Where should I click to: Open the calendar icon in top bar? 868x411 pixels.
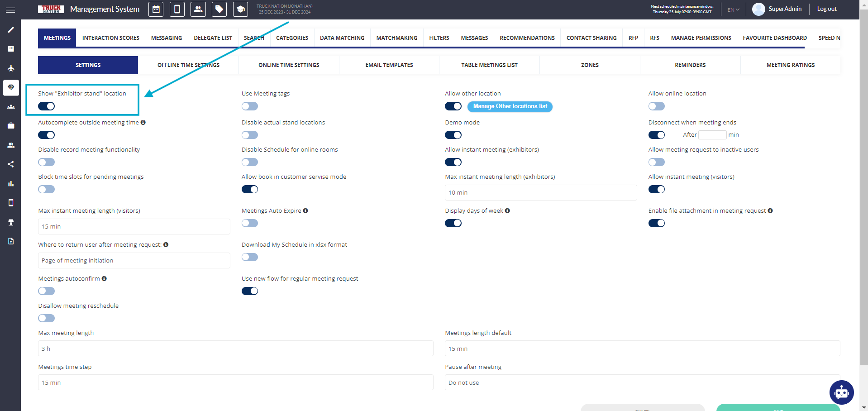(x=156, y=9)
